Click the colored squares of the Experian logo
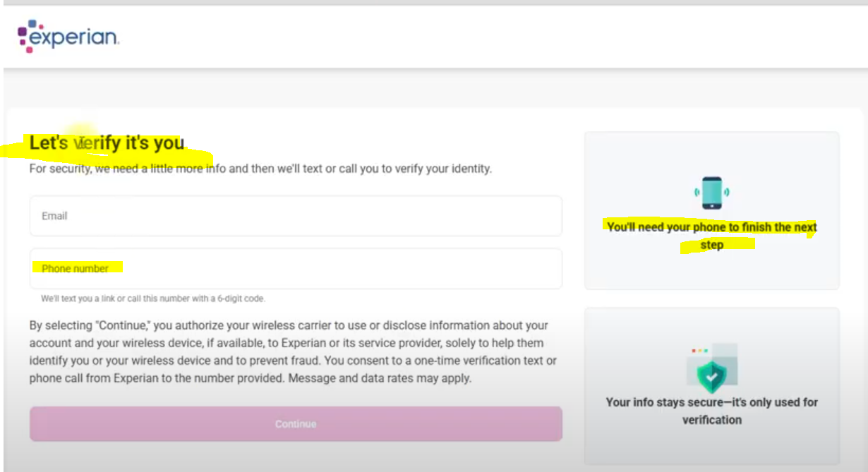This screenshot has height=472, width=868. (28, 36)
